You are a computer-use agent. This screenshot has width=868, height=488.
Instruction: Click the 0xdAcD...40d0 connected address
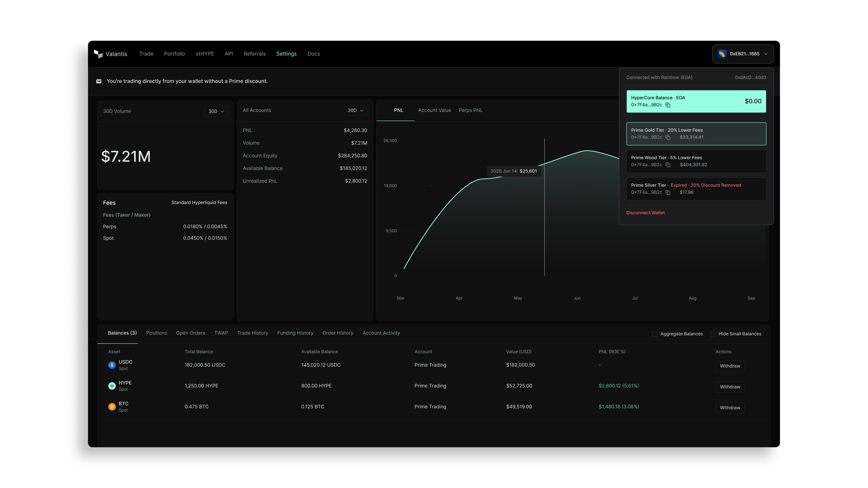coord(750,78)
